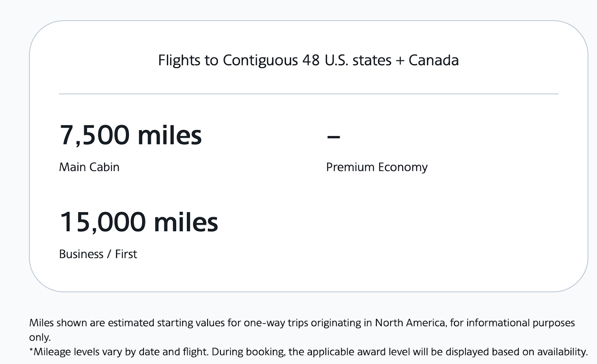
Task: Select the '7,500 miles' value
Action: pyautogui.click(x=131, y=135)
